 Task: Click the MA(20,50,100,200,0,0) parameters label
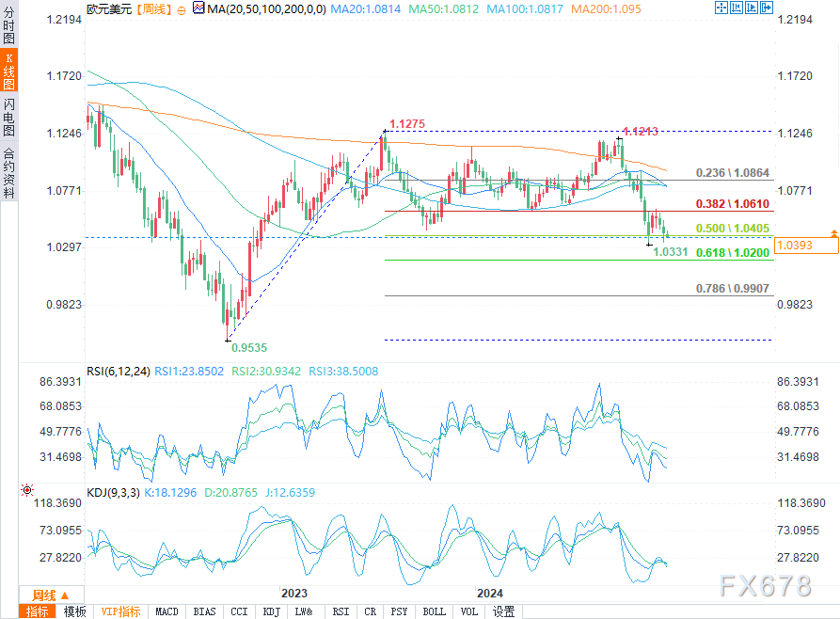pyautogui.click(x=267, y=9)
